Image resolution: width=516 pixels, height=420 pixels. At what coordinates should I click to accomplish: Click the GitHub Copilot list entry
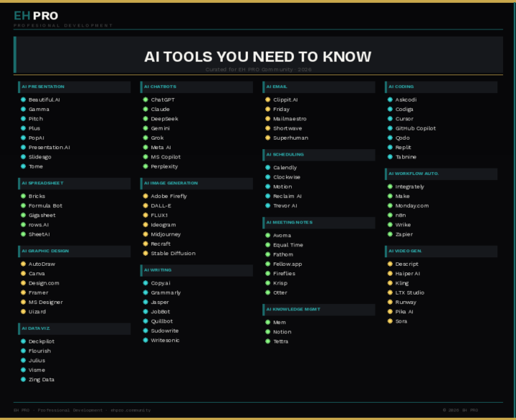point(411,128)
